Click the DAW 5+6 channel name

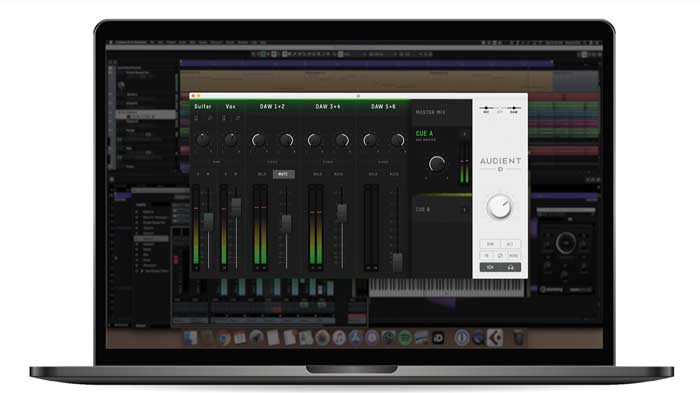click(383, 107)
